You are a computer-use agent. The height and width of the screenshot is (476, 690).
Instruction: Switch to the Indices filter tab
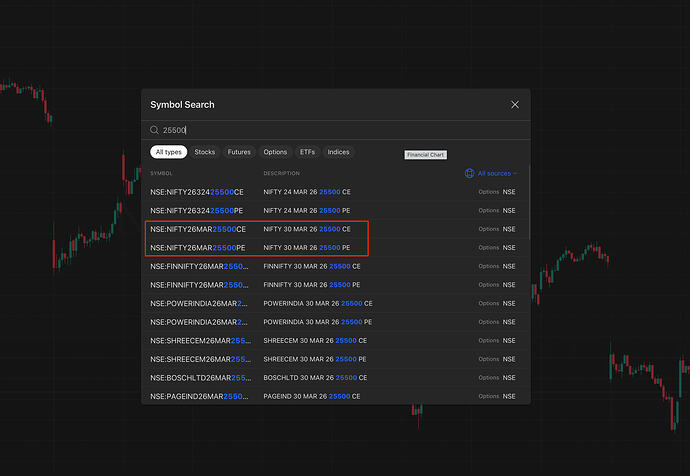click(339, 152)
